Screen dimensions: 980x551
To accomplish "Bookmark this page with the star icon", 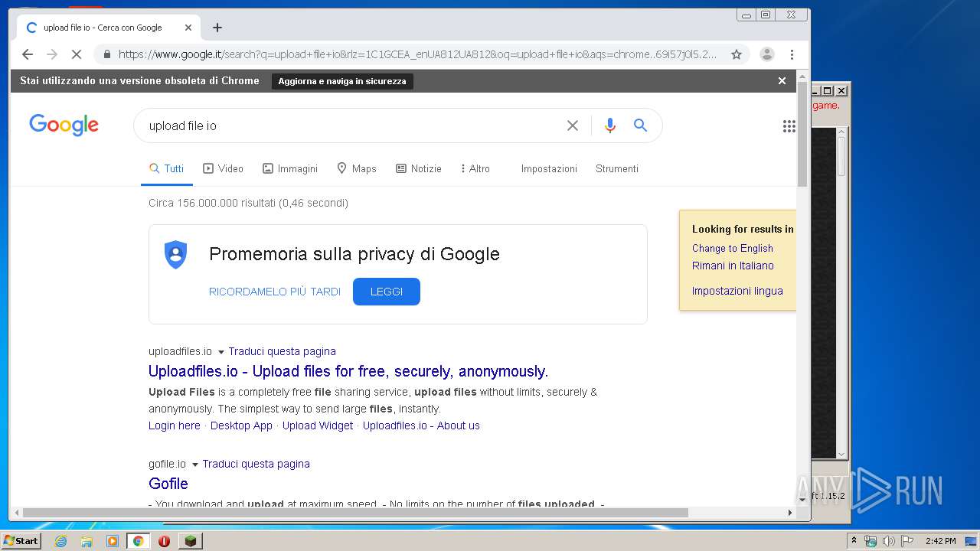I will click(737, 54).
